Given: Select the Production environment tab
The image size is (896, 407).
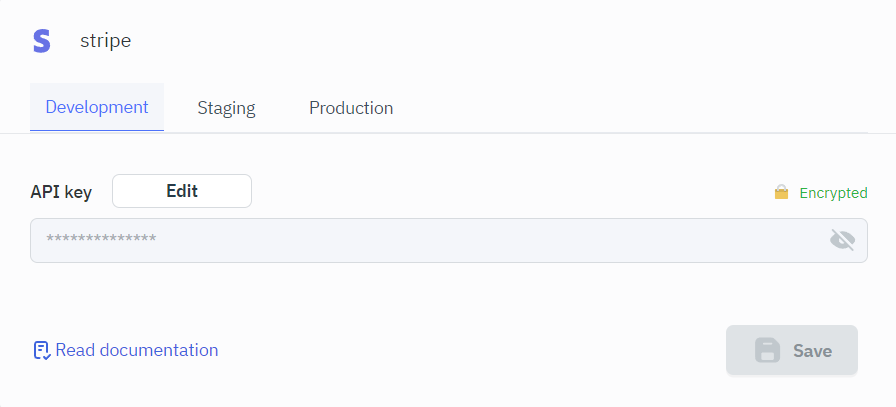Looking at the screenshot, I should pyautogui.click(x=351, y=108).
